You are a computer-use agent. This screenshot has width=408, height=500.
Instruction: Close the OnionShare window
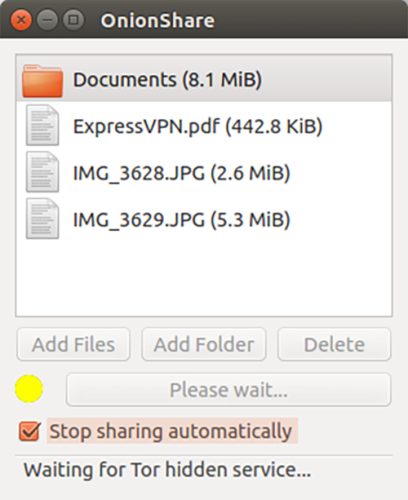click(21, 20)
